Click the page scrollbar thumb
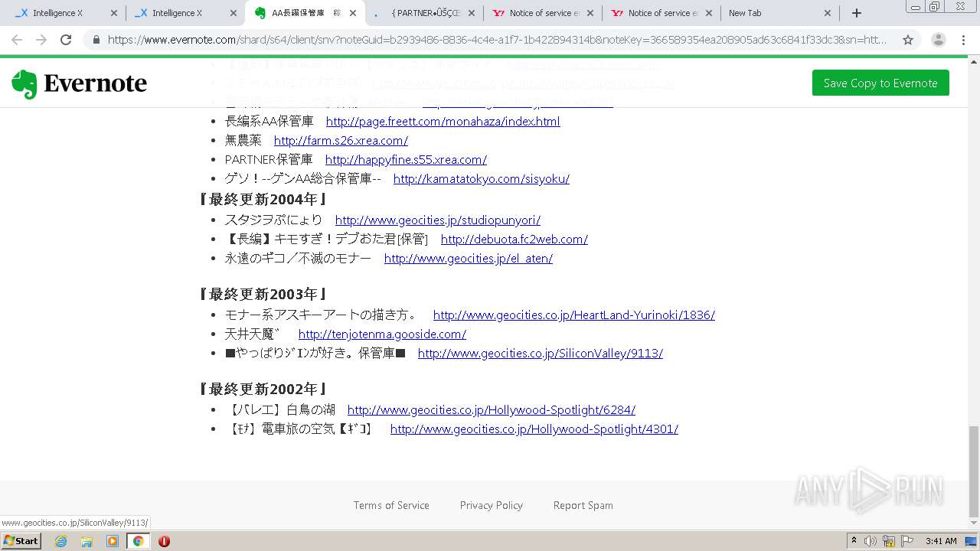Image resolution: width=980 pixels, height=551 pixels. pyautogui.click(x=974, y=471)
